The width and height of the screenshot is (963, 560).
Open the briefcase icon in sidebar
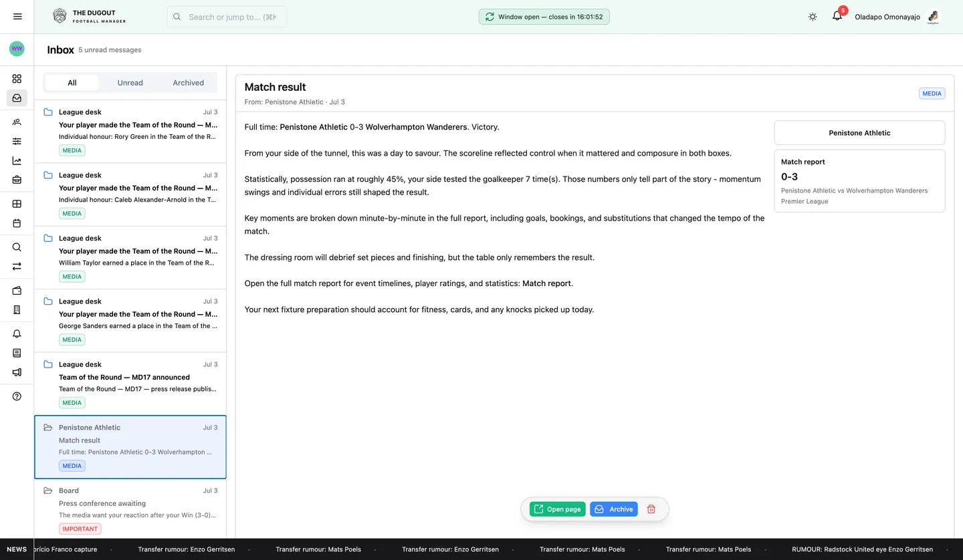17,180
